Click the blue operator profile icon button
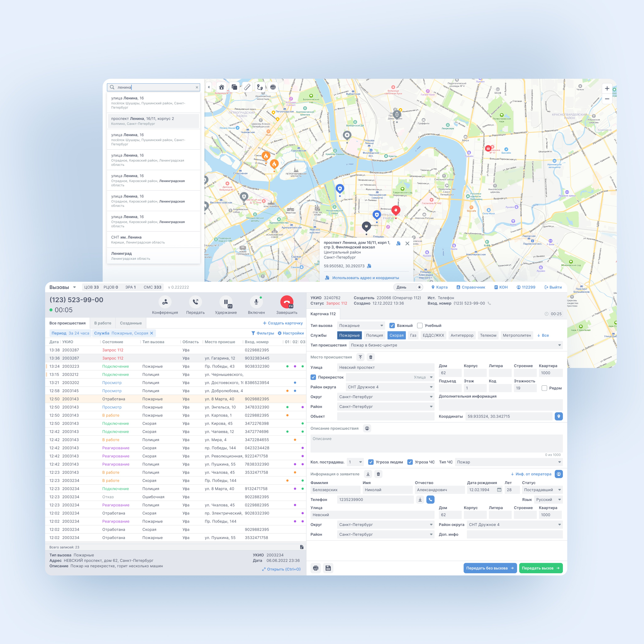Viewport: 644px width, 644px height. [559, 474]
